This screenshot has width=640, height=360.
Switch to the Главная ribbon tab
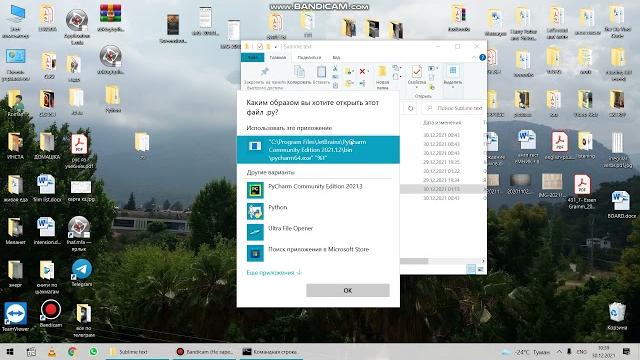[278, 58]
